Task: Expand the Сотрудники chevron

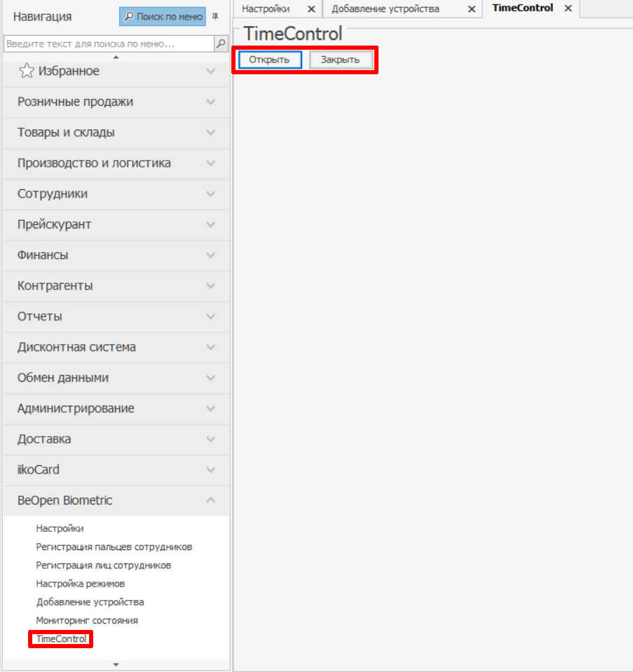Action: click(210, 193)
